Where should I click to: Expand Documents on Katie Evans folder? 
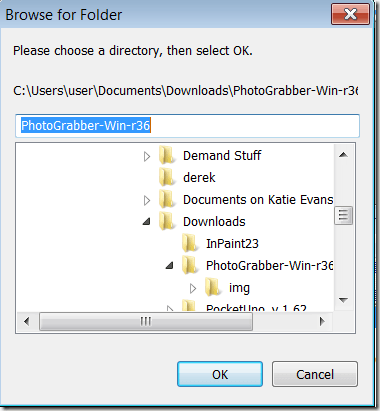click(x=147, y=200)
